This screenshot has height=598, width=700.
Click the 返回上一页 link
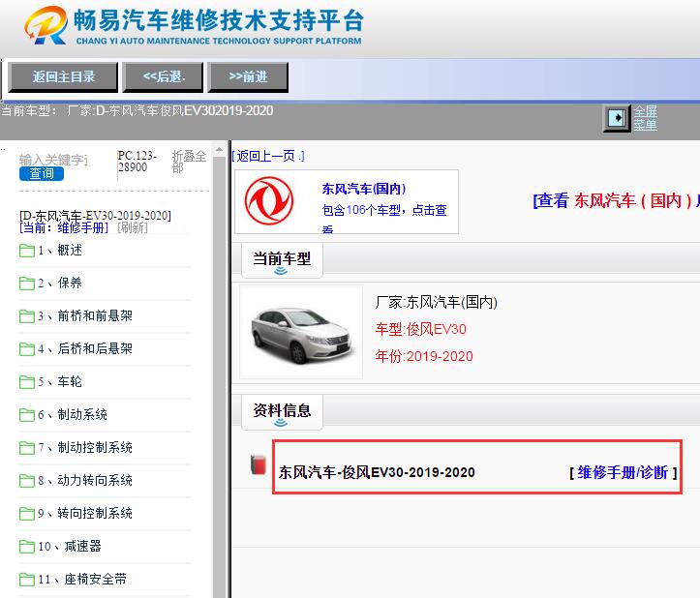[x=268, y=156]
